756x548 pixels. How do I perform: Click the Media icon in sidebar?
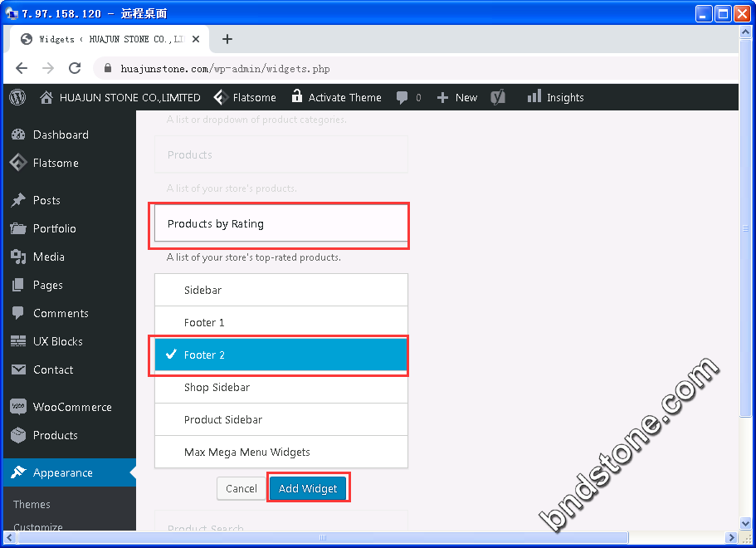coord(18,257)
